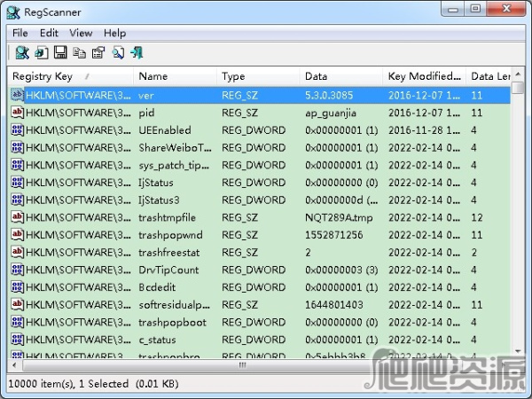Click the icon of the 'ver' row
This screenshot has height=399, width=532.
tap(17, 95)
